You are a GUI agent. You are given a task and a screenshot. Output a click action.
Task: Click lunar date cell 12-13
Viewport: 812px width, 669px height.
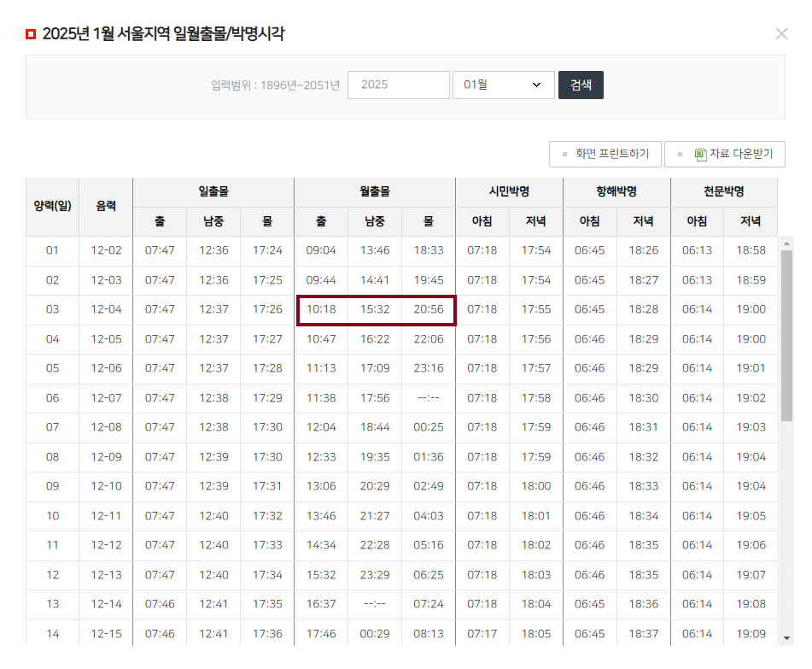pyautogui.click(x=106, y=575)
